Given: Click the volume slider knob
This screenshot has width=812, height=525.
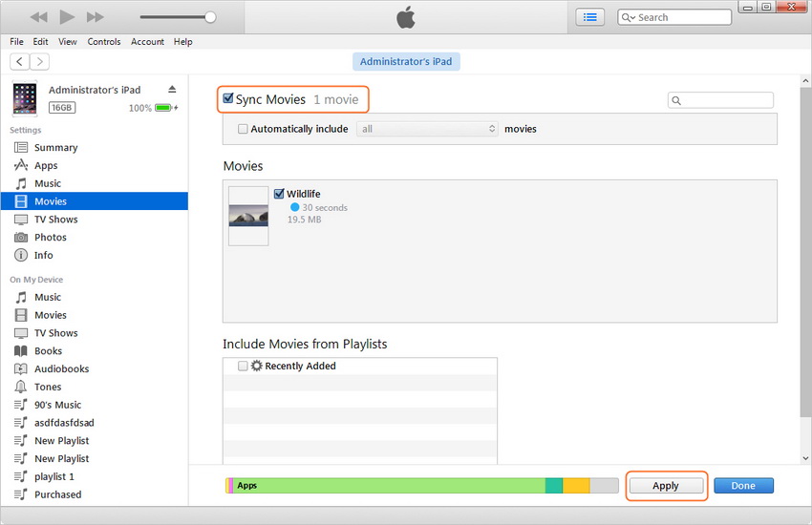Looking at the screenshot, I should [x=210, y=17].
